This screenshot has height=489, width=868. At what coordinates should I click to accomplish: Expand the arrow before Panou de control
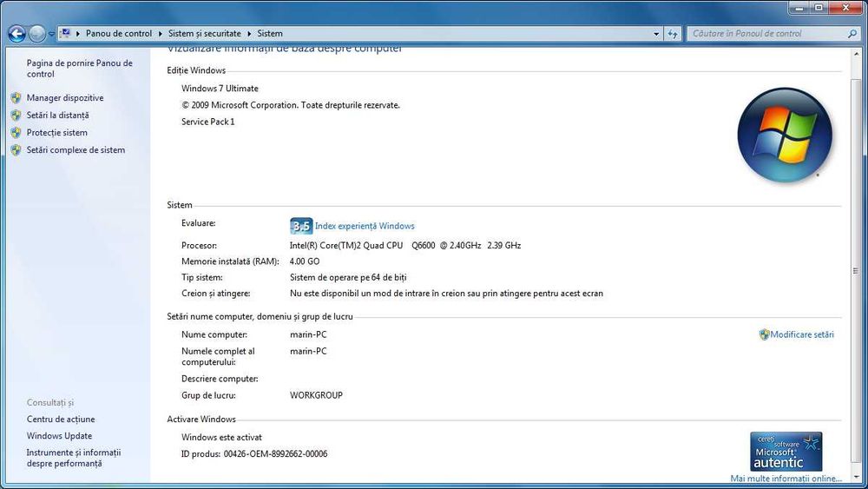click(78, 34)
